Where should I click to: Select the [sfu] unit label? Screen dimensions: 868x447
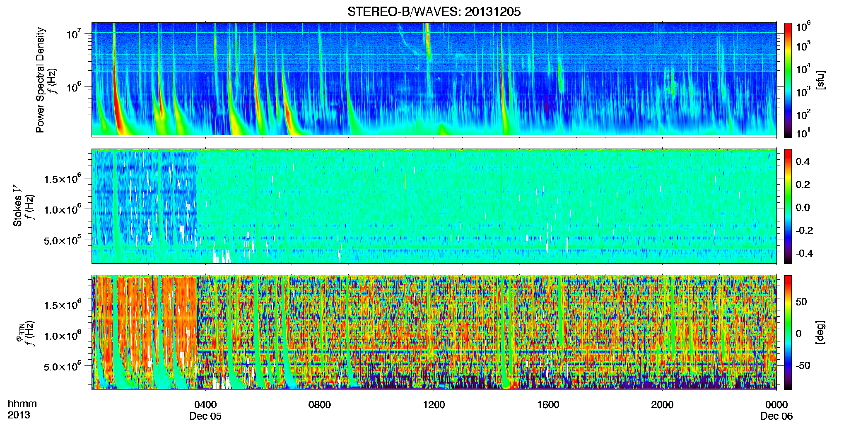[x=821, y=80]
